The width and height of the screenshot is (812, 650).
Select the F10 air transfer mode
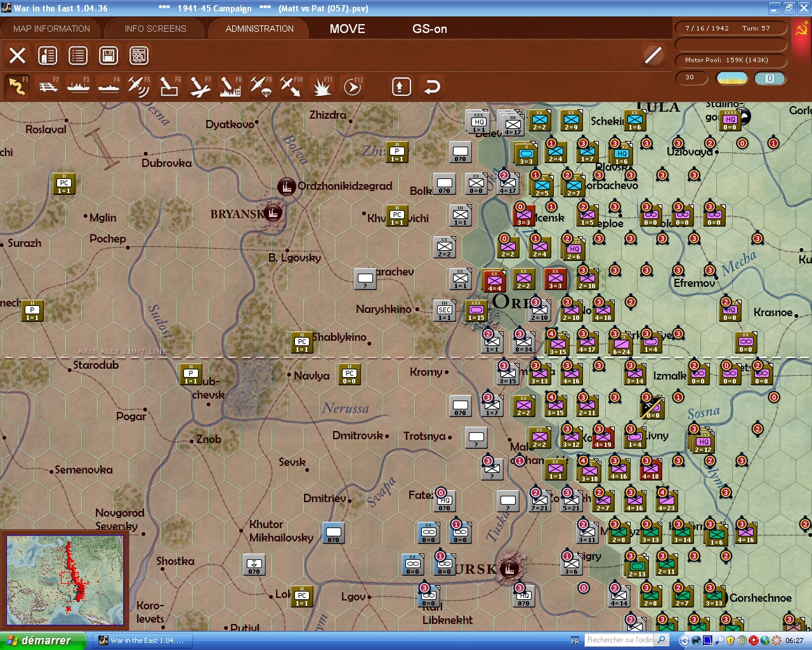coord(291,86)
